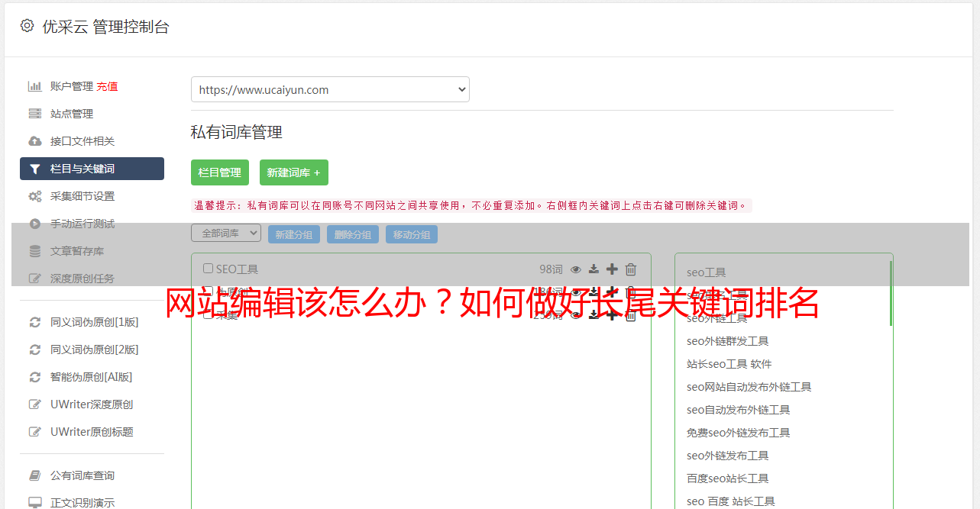This screenshot has height=509, width=980.
Task: Select the 免费seo外链发布工具 keyword
Action: (x=739, y=433)
